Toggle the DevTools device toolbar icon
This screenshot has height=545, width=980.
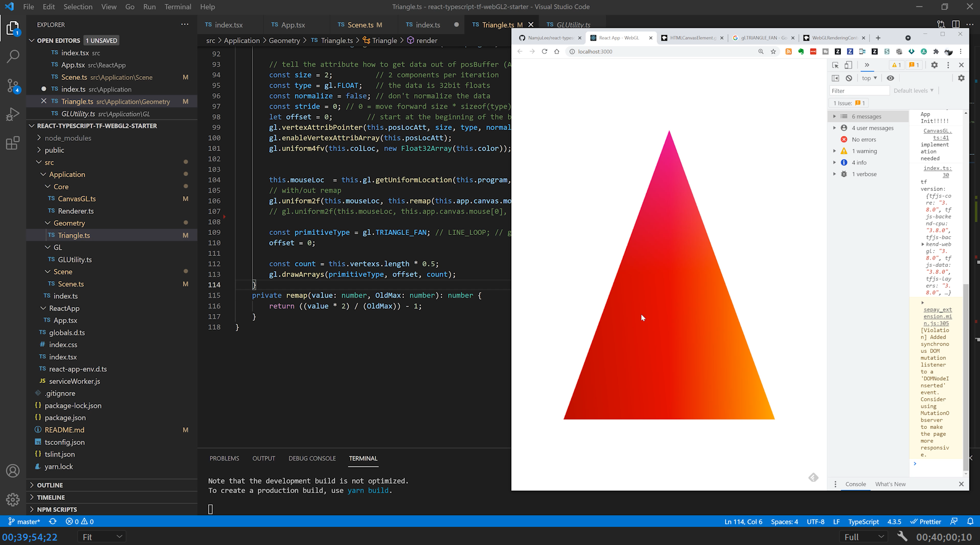[849, 65]
